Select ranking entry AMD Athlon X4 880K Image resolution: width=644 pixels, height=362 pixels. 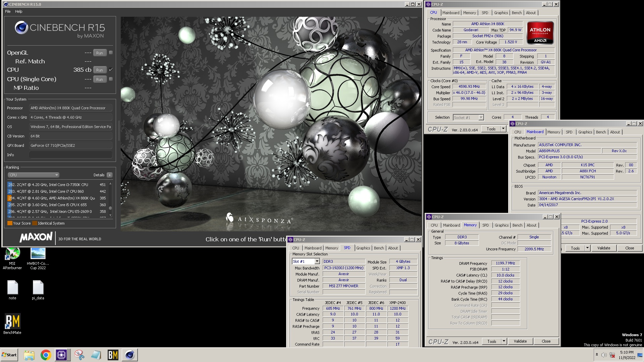(x=57, y=198)
